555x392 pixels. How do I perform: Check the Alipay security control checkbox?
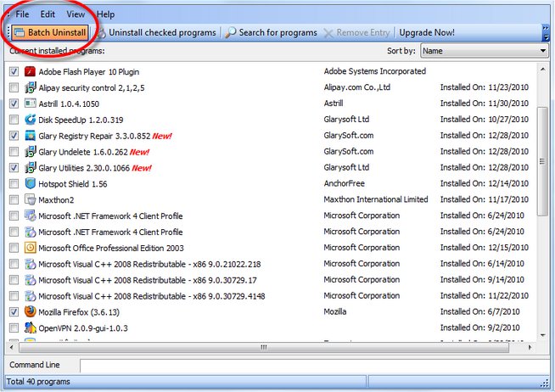tap(14, 87)
